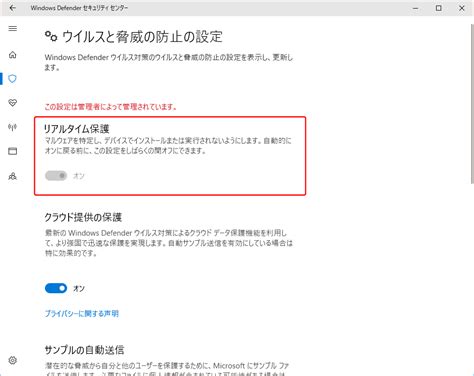The height and width of the screenshot is (376, 474).
Task: Open the hamburger navigation menu
Action: (x=13, y=28)
